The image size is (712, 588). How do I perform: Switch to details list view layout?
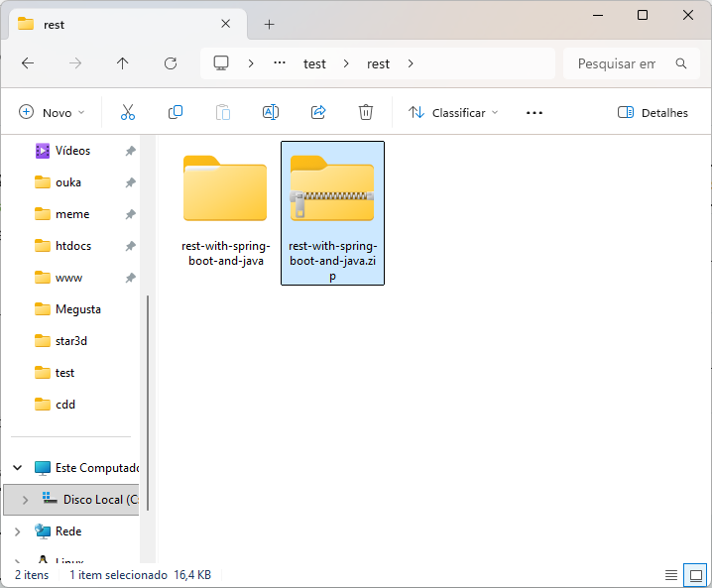click(671, 575)
